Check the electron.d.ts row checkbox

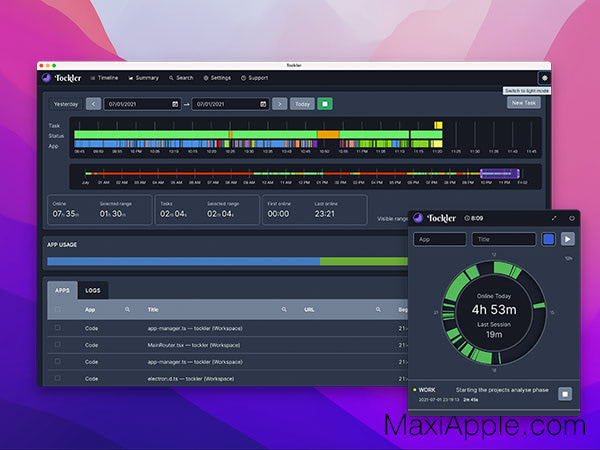(x=58, y=378)
